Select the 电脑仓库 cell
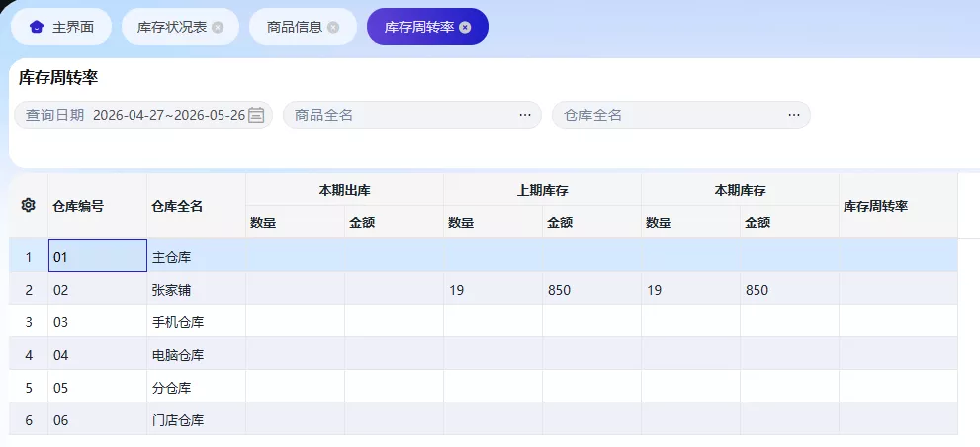Image resolution: width=980 pixels, height=447 pixels. [x=196, y=354]
